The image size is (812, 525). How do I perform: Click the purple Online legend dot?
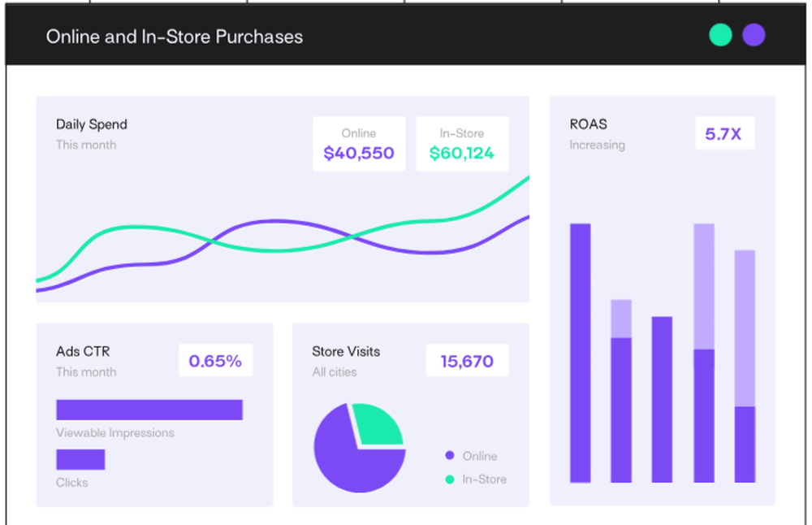pyautogui.click(x=450, y=456)
